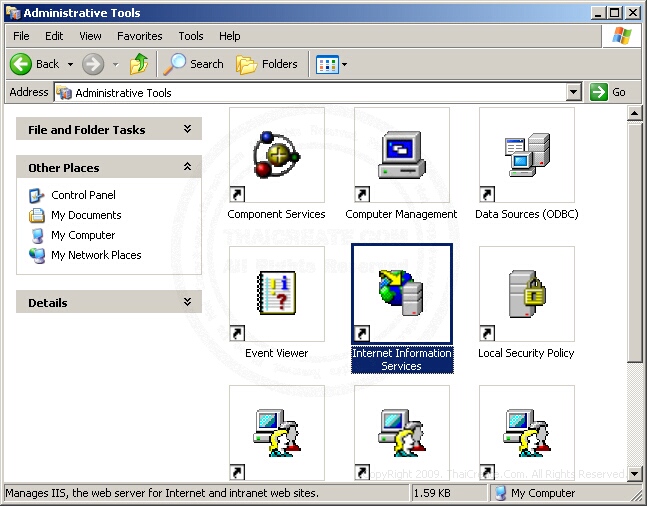Click the My Network Places icon
The image size is (647, 506).
tap(37, 255)
